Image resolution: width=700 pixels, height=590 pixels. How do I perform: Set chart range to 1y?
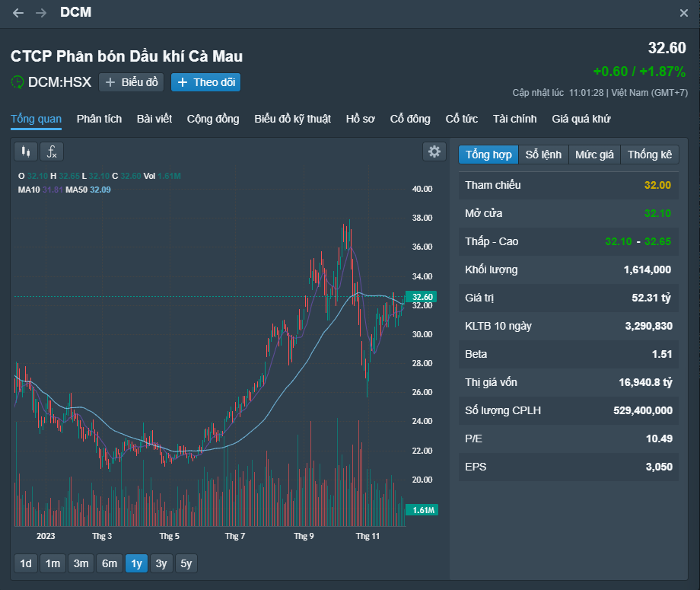pos(137,563)
